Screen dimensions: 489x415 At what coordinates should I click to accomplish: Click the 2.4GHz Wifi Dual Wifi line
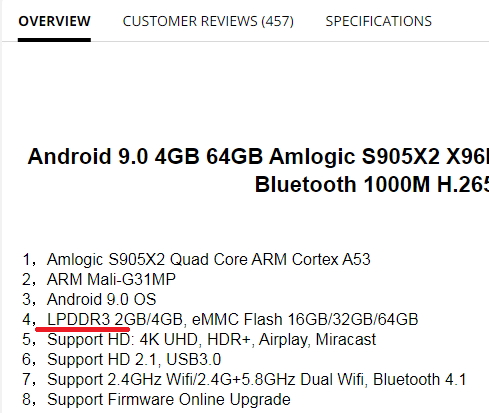(x=256, y=379)
